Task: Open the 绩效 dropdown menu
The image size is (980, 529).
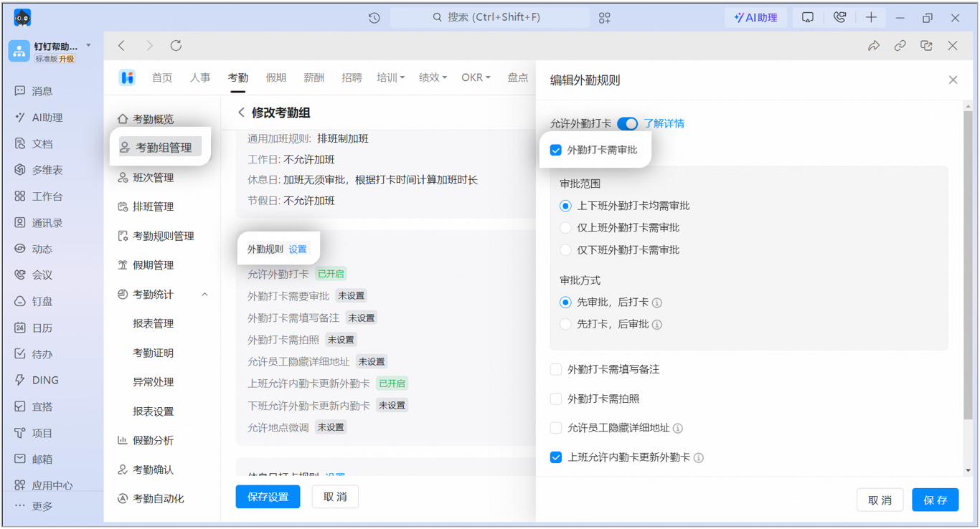Action: click(x=433, y=77)
